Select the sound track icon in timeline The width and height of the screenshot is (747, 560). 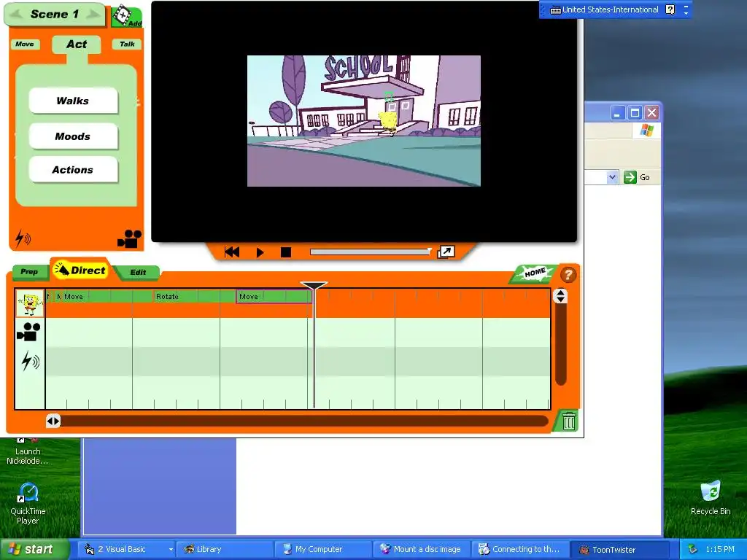pos(29,362)
